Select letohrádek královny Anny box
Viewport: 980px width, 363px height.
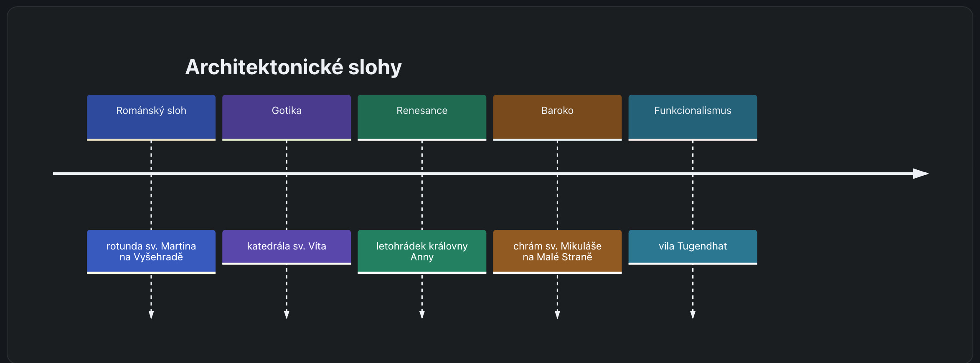422,252
